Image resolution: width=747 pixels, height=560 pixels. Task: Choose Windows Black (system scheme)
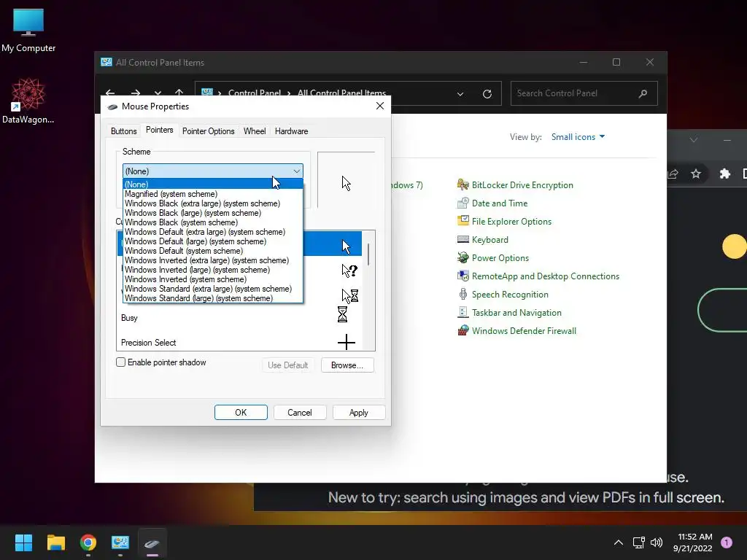point(212,222)
